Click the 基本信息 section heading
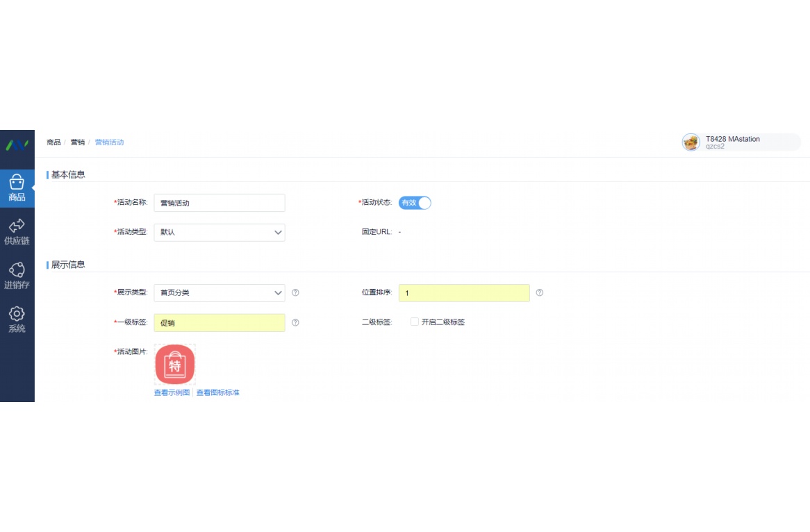The width and height of the screenshot is (810, 532). [x=67, y=174]
